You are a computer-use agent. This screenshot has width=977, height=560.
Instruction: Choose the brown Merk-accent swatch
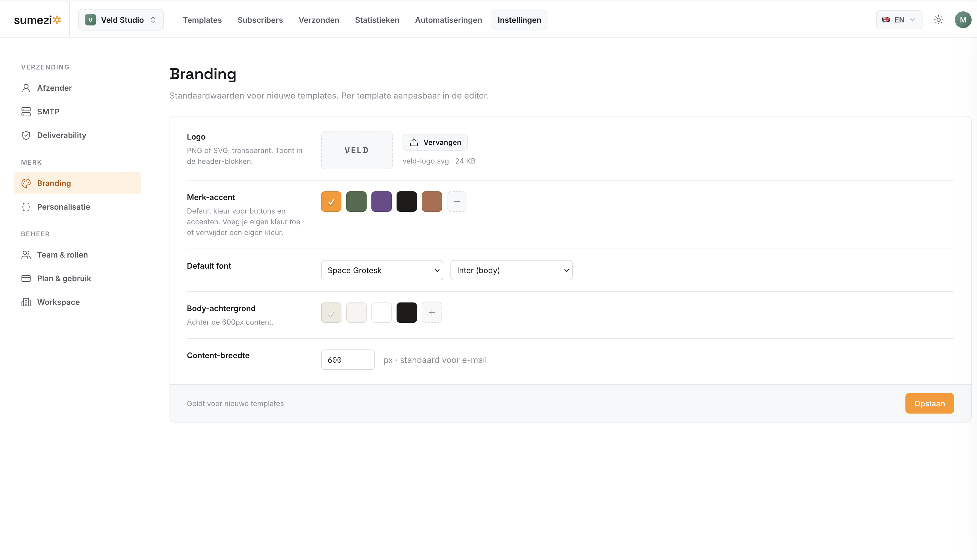[x=432, y=202]
